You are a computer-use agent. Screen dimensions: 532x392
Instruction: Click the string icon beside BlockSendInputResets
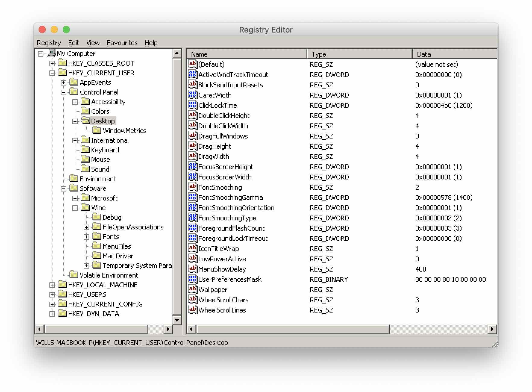tap(193, 84)
